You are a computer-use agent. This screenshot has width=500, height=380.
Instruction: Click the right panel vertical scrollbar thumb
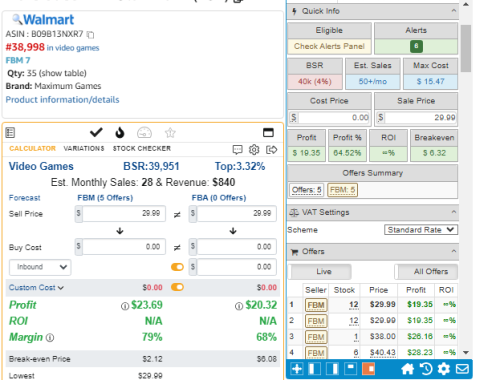click(x=466, y=48)
